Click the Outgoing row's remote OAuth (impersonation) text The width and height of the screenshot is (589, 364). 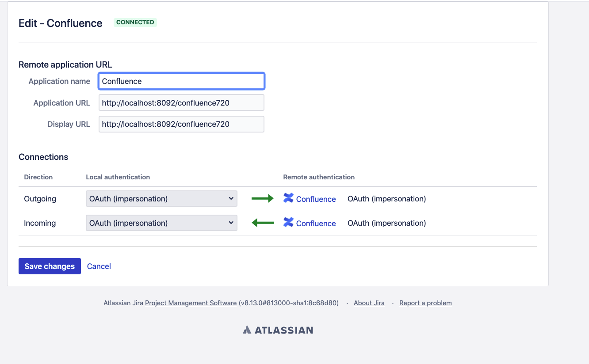[x=387, y=199]
